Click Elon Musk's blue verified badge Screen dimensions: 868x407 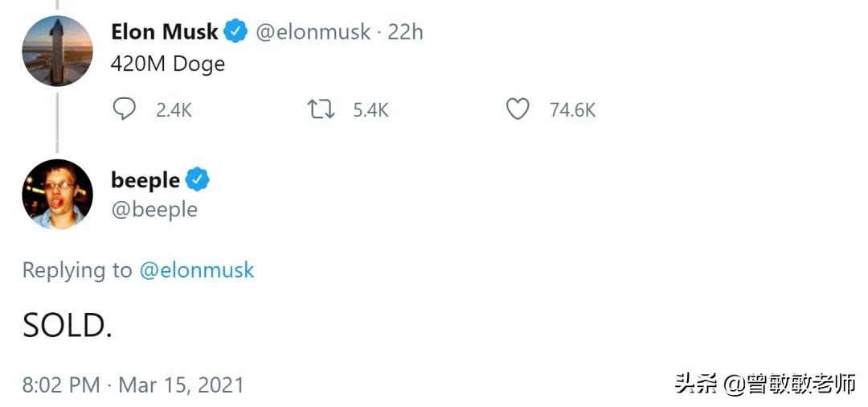[x=235, y=32]
